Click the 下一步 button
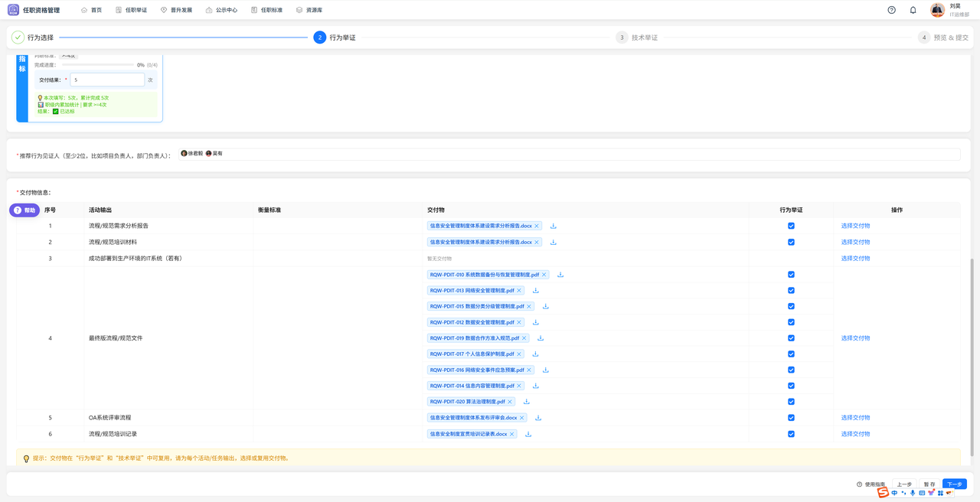This screenshot has height=502, width=980. pyautogui.click(x=954, y=484)
